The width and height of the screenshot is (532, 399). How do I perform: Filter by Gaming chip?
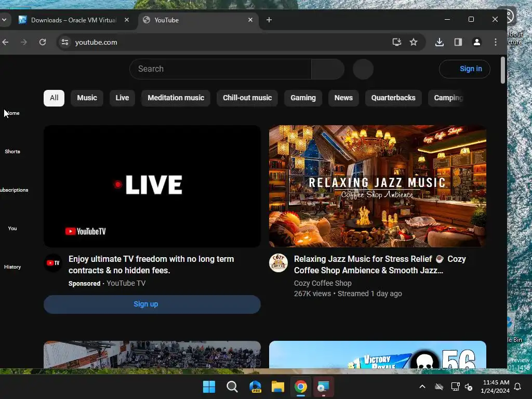(x=303, y=98)
